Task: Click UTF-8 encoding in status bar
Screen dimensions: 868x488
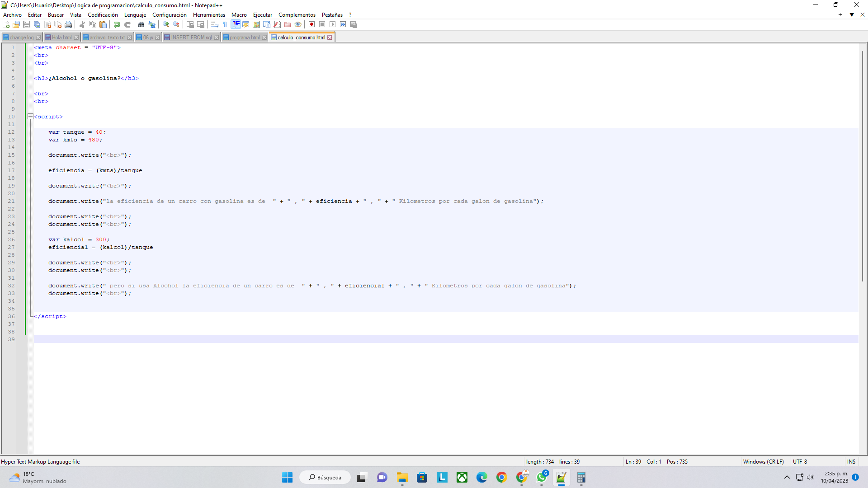Action: click(800, 462)
